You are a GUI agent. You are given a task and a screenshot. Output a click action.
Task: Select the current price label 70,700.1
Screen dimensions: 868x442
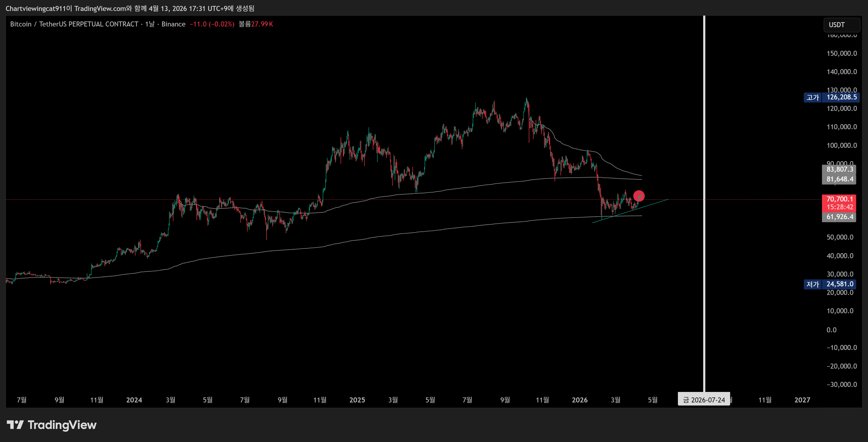click(839, 199)
